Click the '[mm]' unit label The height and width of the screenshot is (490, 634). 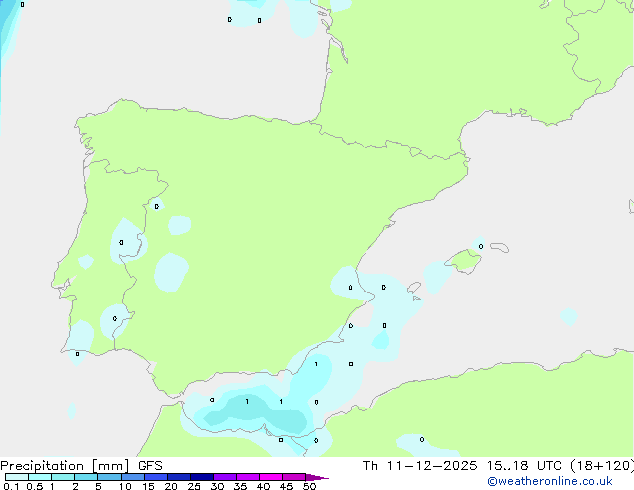click(110, 466)
